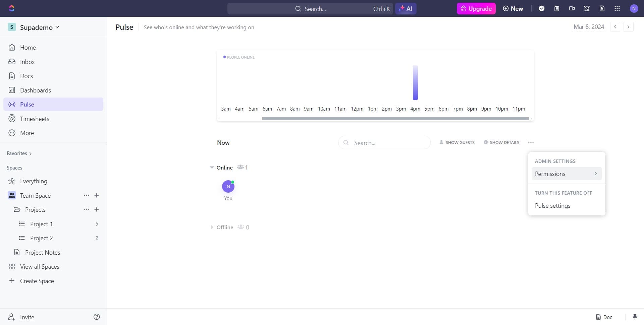Open Project Notes in Team Space

[43, 252]
